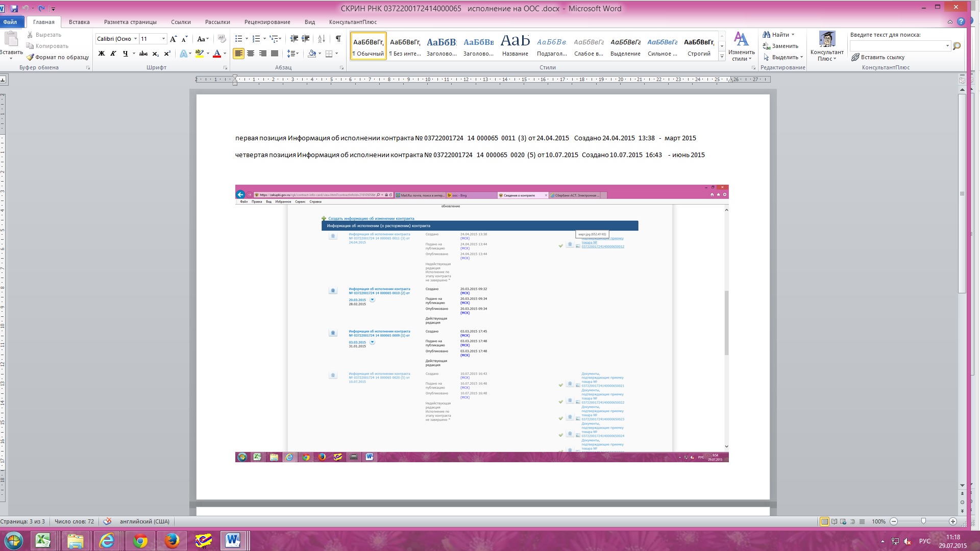
Task: Open multilevel list options
Action: 275,39
